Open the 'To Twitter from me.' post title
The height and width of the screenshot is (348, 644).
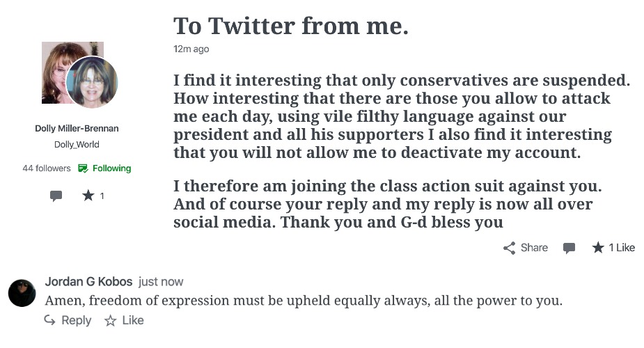[291, 26]
